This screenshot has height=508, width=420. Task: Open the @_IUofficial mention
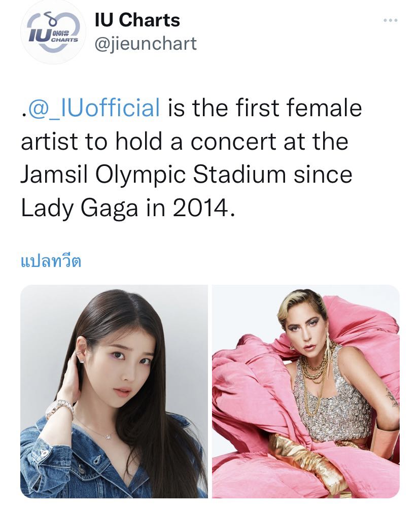[x=94, y=108]
